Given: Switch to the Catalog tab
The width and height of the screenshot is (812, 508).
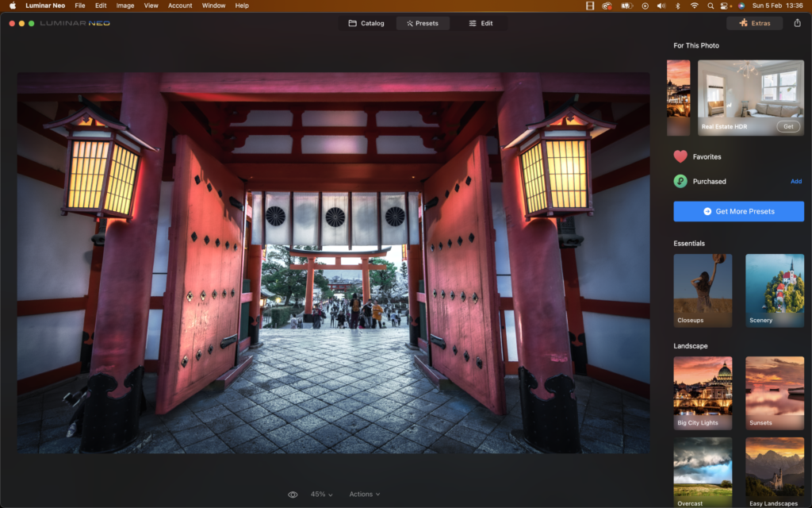Looking at the screenshot, I should point(366,23).
